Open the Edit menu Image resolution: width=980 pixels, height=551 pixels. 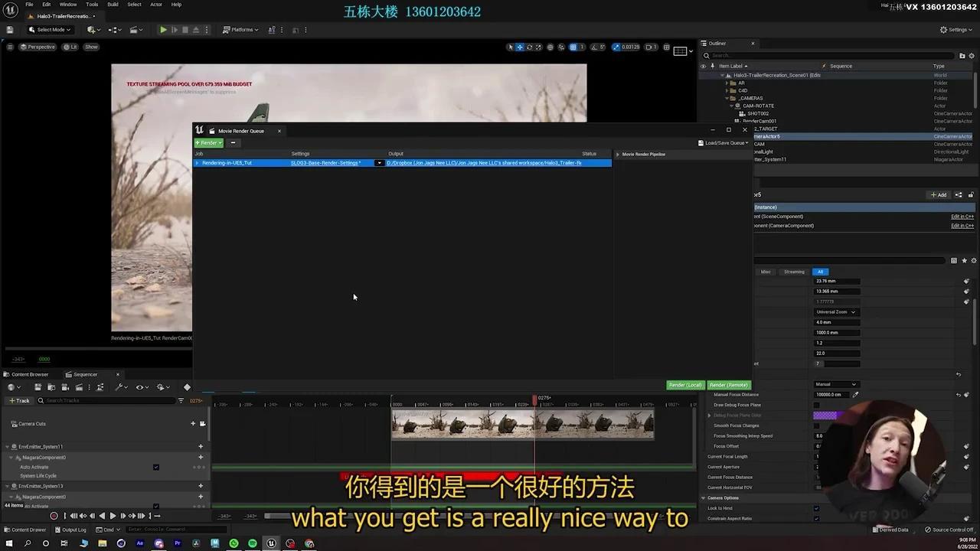coord(47,4)
